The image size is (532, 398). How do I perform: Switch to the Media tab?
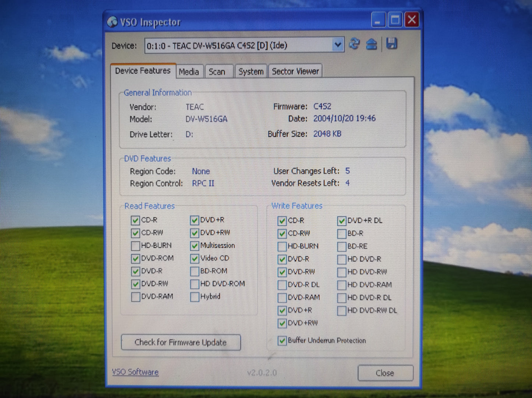[x=189, y=72]
